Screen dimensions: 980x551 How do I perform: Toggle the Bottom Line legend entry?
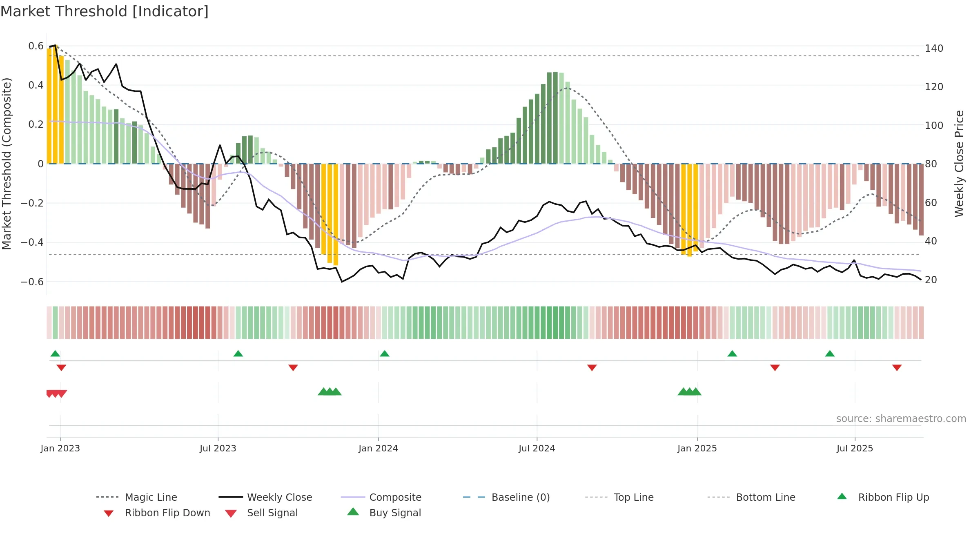751,497
